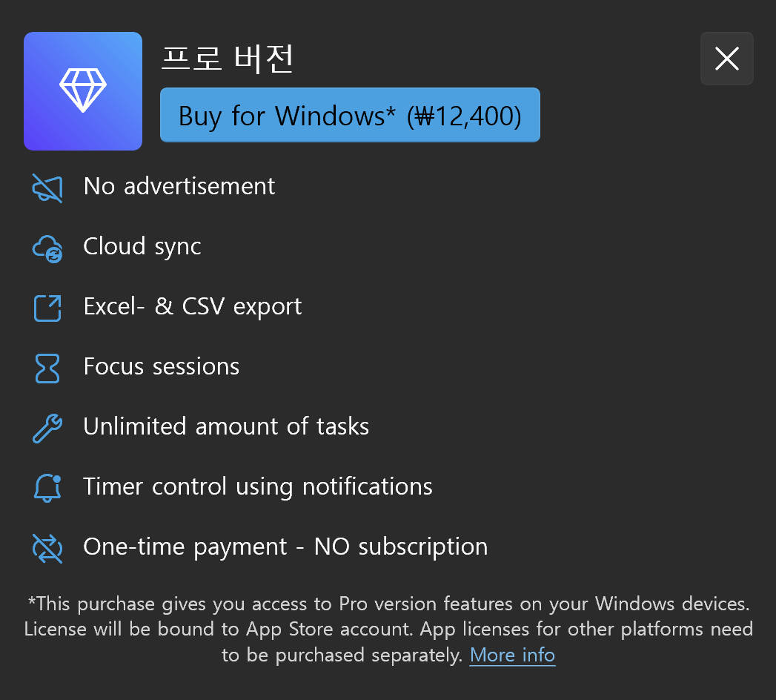Dismiss the dialog with the X button

pyautogui.click(x=726, y=59)
